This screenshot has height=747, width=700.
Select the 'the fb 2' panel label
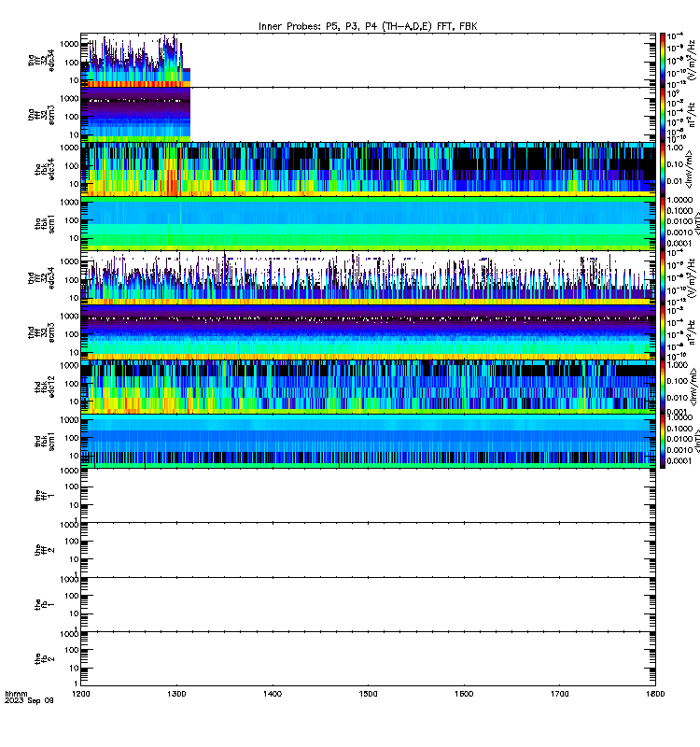click(x=45, y=659)
